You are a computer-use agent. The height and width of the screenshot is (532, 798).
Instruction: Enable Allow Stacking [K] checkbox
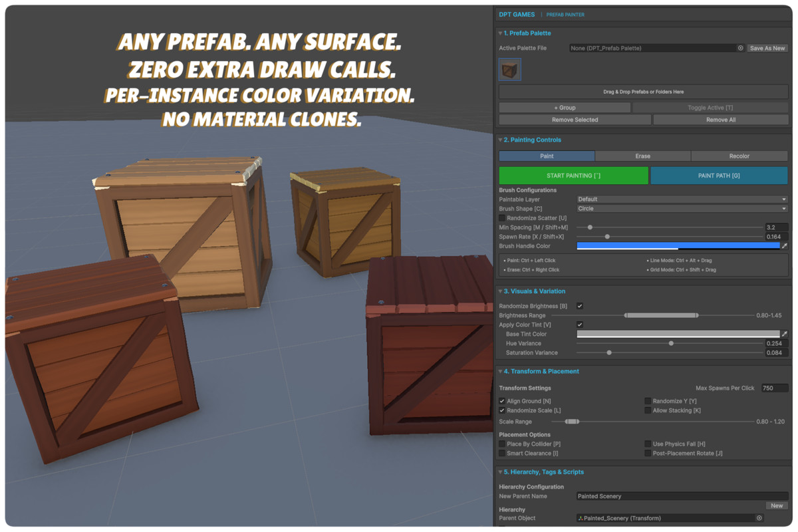click(648, 410)
